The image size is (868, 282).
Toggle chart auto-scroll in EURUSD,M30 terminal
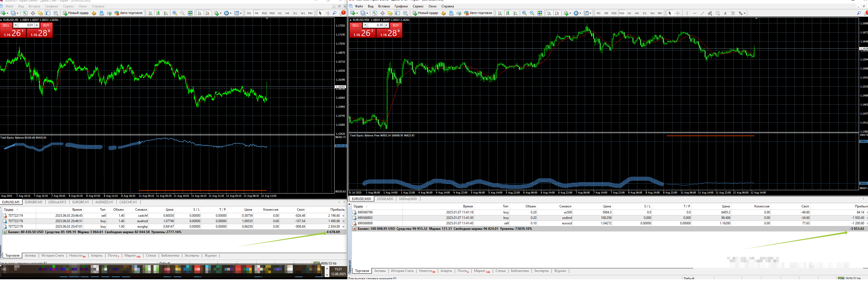coord(549,13)
